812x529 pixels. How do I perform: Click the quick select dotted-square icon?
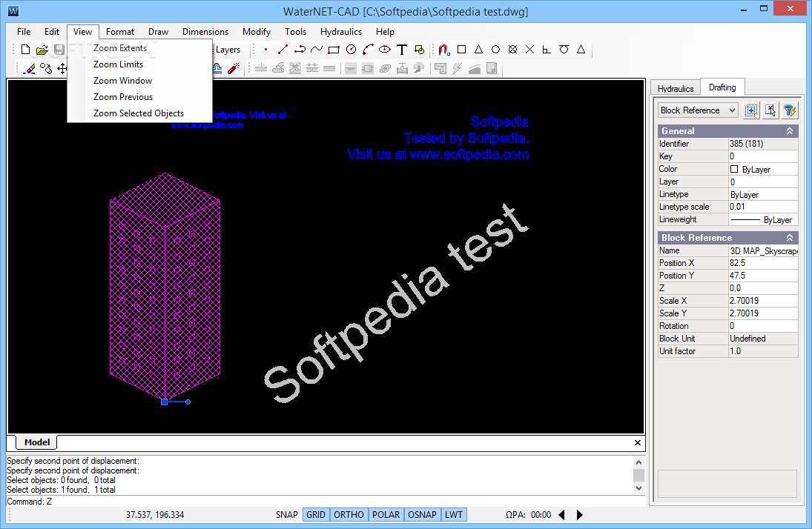coord(751,110)
